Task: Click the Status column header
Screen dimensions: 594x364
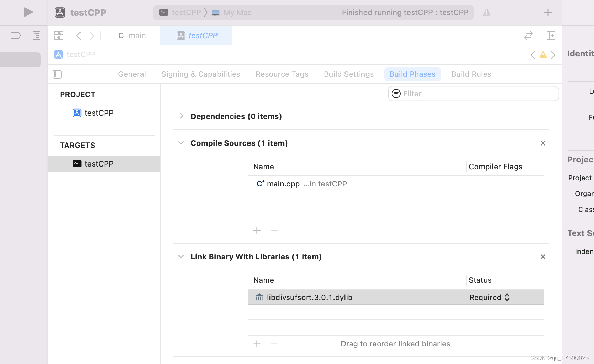Action: (480, 280)
